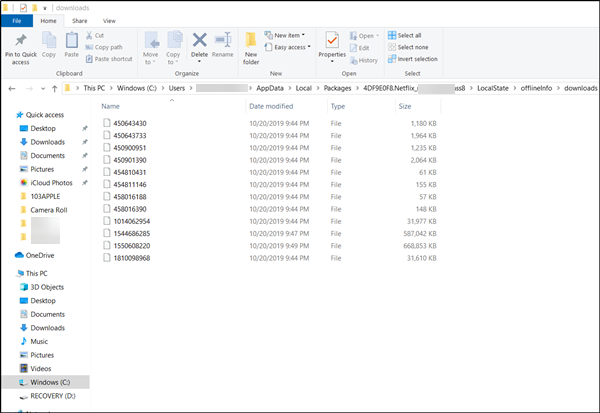Select file 1810098968
Screen dimensions: 600x413
coord(132,258)
